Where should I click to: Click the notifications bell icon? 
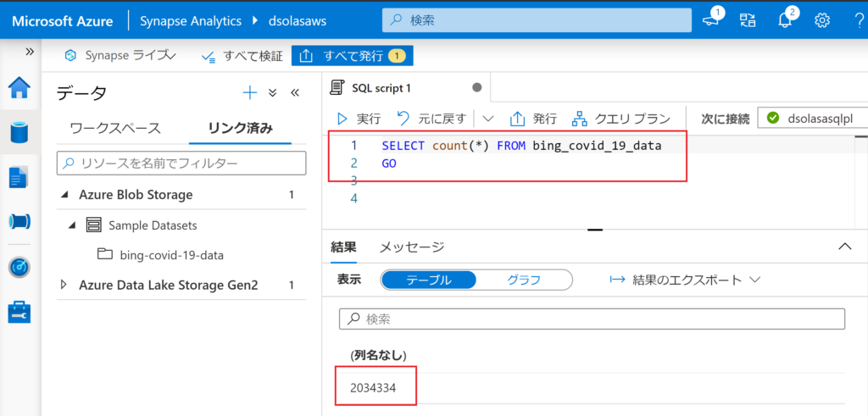pos(785,20)
